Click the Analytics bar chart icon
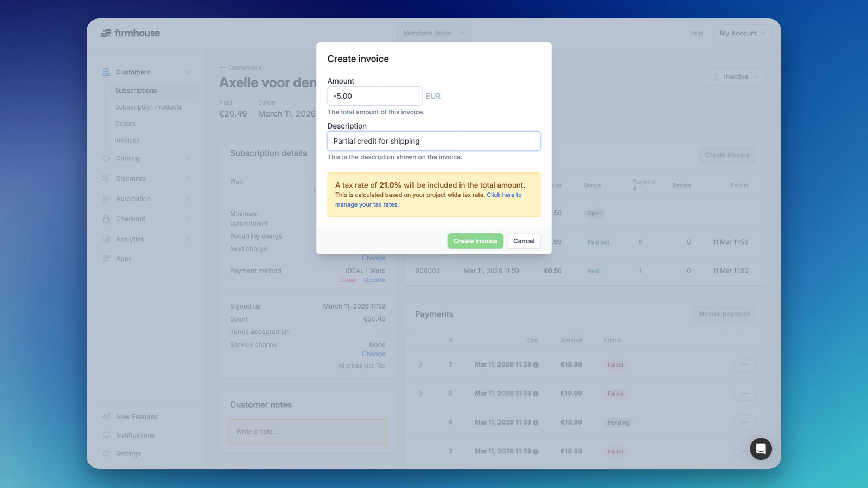868x488 pixels. tap(106, 239)
